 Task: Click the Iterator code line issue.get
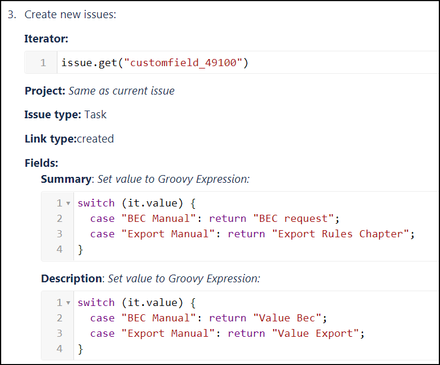(155, 63)
